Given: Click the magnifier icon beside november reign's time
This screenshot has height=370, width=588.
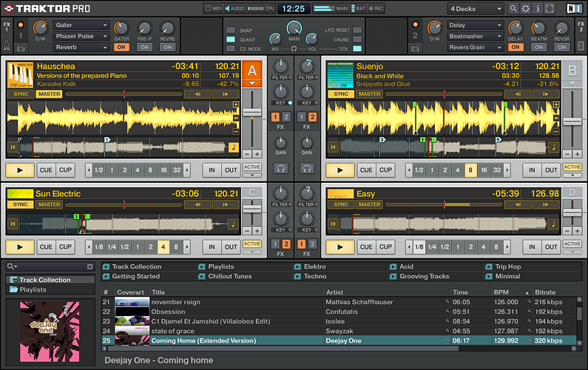Looking at the screenshot, I should pos(447,303).
